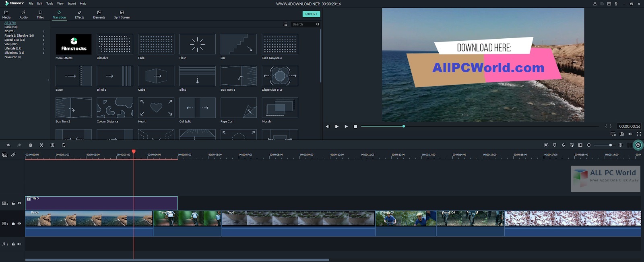The width and height of the screenshot is (644, 262).
Task: Open the Tools menu
Action: 50,4
